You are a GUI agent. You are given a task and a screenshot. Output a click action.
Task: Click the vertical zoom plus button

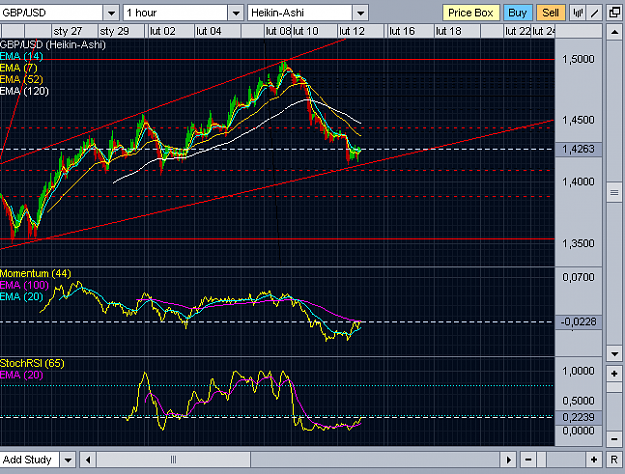(x=614, y=374)
